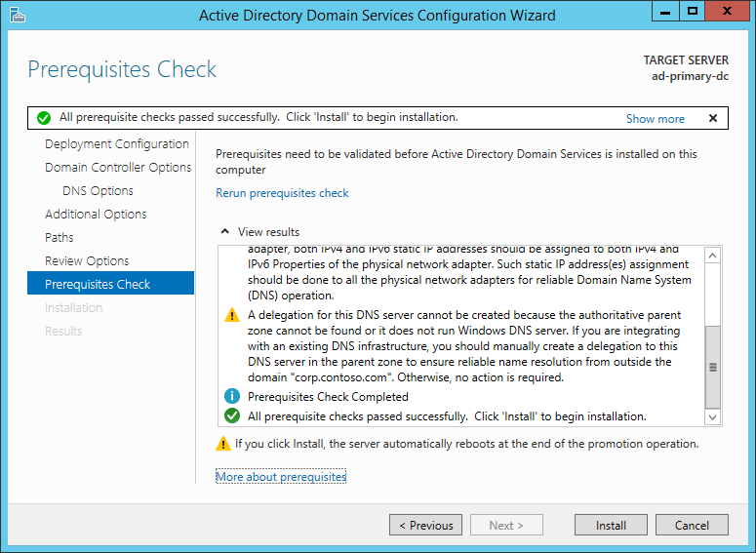756x553 pixels.
Task: Click Rerun prerequisites check link
Action: (282, 193)
